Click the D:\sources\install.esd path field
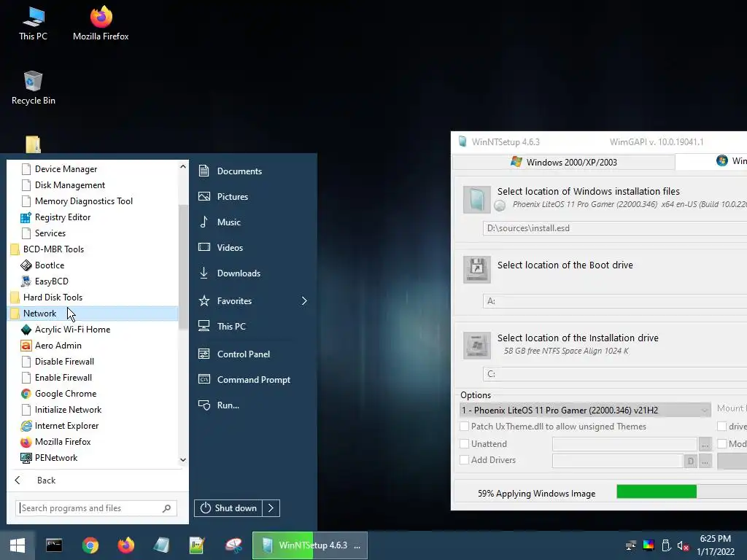This screenshot has width=747, height=560. [614, 228]
